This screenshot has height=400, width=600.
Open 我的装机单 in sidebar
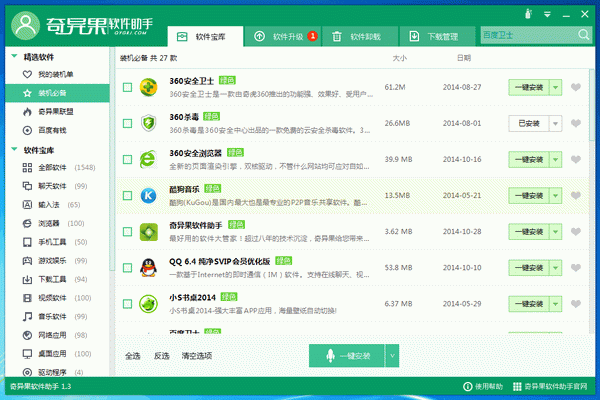pyautogui.click(x=57, y=74)
